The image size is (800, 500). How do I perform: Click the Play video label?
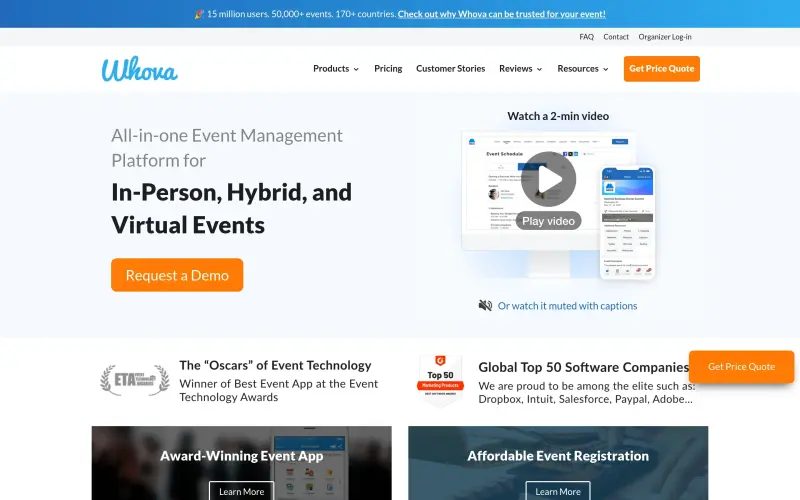tap(548, 221)
